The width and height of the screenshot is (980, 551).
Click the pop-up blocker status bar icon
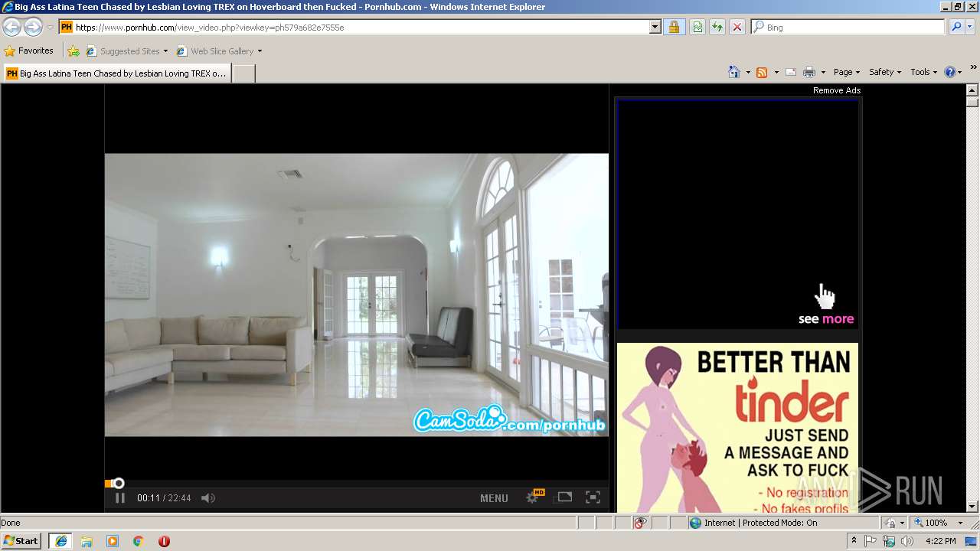click(x=640, y=523)
